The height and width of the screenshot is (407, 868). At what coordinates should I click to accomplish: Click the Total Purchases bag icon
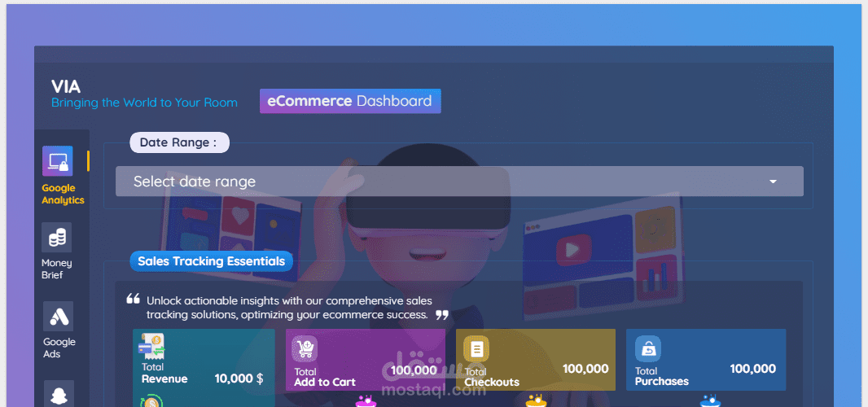(x=647, y=349)
